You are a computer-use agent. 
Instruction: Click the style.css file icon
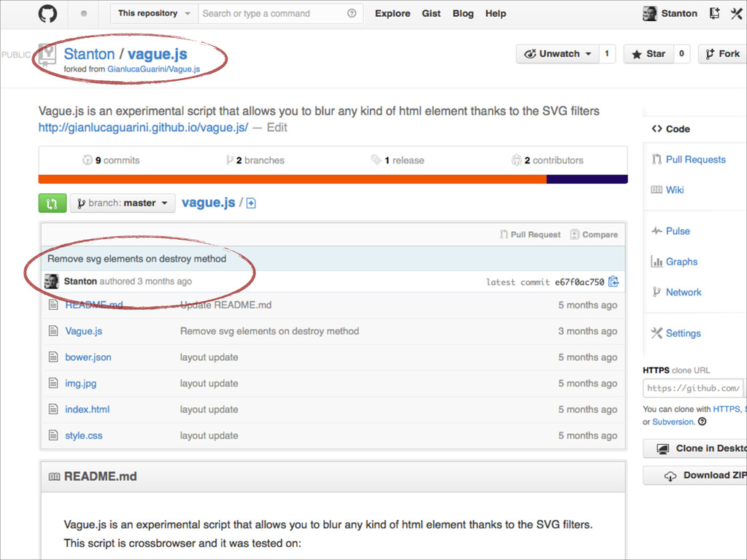coord(53,436)
